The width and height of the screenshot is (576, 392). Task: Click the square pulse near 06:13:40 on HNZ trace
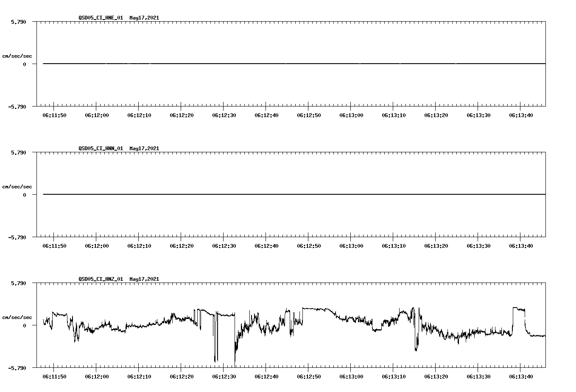(517, 308)
